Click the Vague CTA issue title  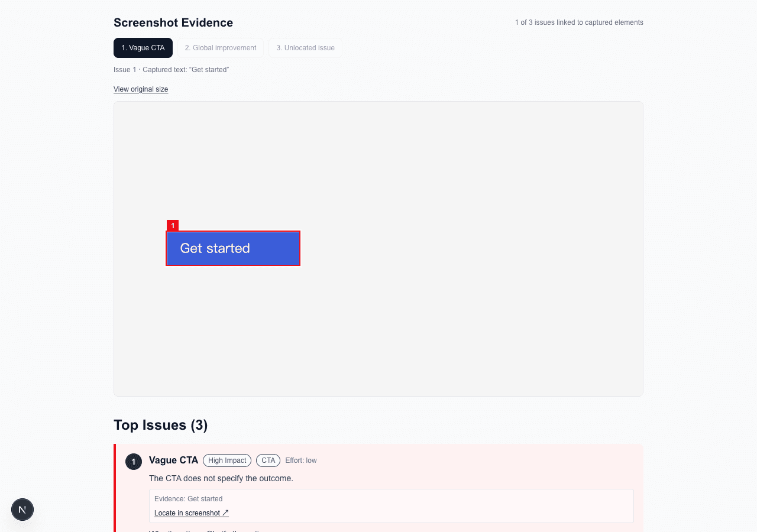click(173, 460)
